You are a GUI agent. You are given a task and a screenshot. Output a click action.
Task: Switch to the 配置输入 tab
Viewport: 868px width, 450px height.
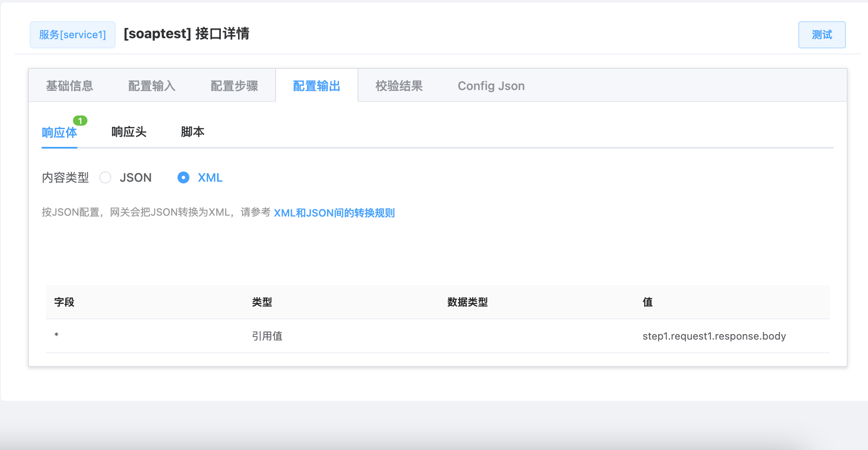click(152, 86)
